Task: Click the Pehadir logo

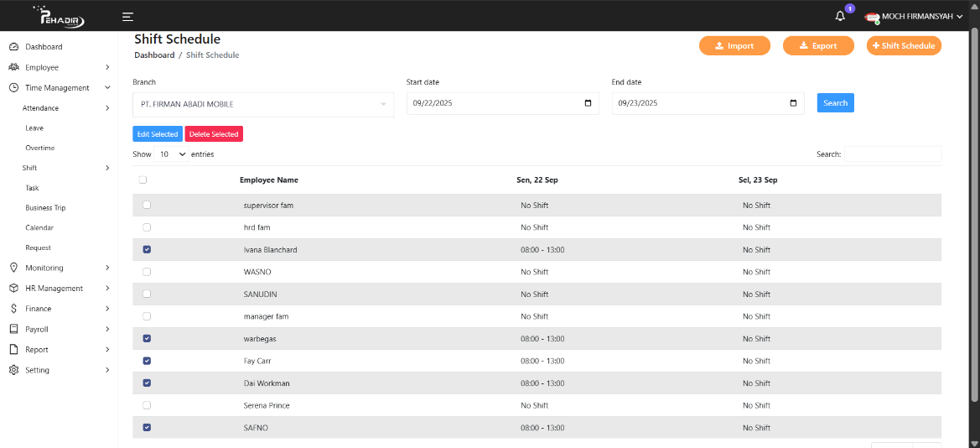Action: click(58, 16)
